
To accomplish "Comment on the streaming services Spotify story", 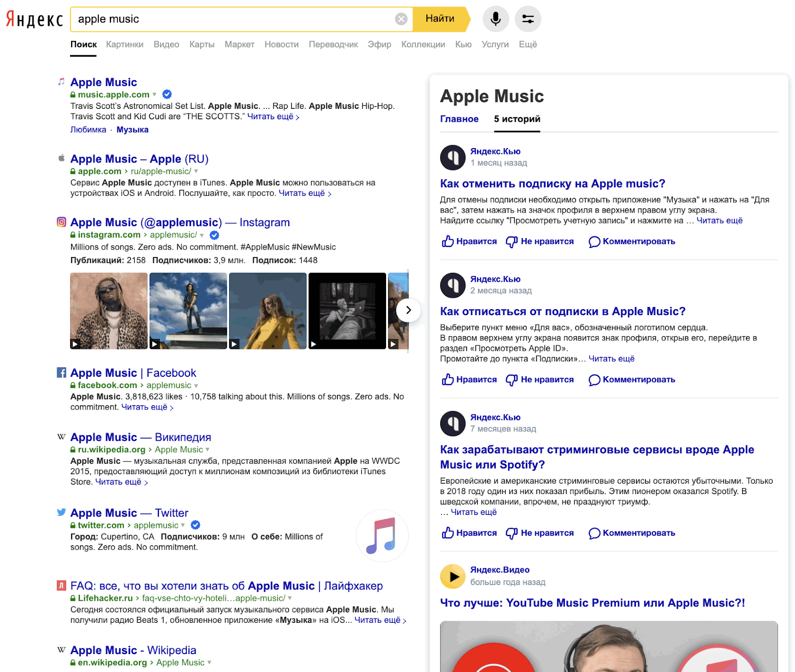I will pos(632,533).
